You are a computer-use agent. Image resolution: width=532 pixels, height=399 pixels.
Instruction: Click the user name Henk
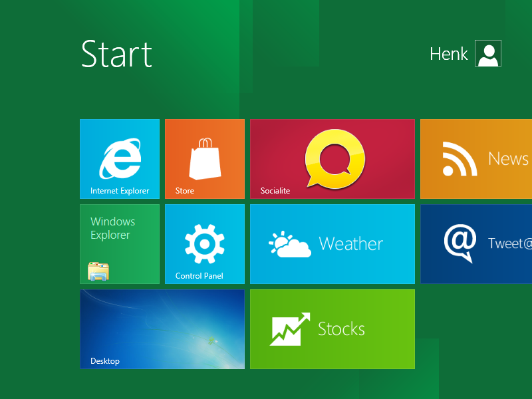point(449,54)
